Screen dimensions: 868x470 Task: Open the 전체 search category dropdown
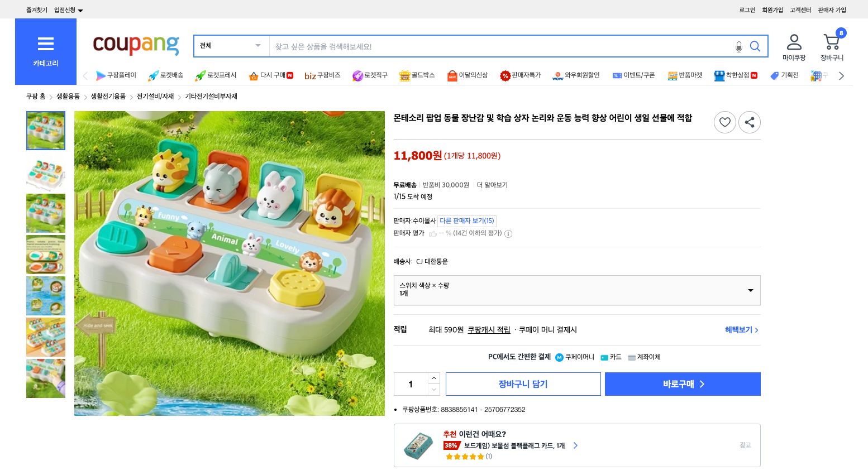pyautogui.click(x=229, y=45)
